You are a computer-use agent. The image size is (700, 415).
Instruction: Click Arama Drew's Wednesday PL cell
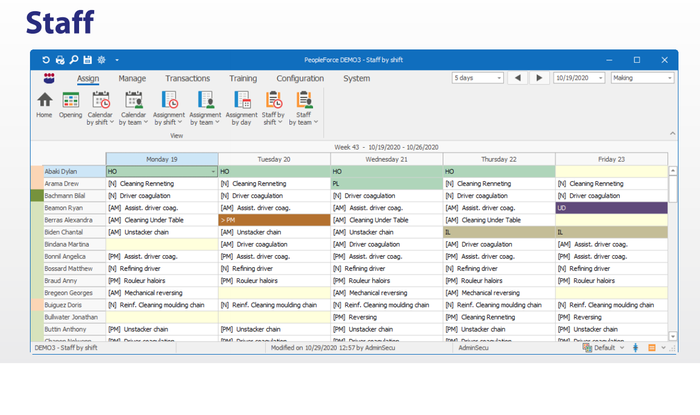click(387, 183)
